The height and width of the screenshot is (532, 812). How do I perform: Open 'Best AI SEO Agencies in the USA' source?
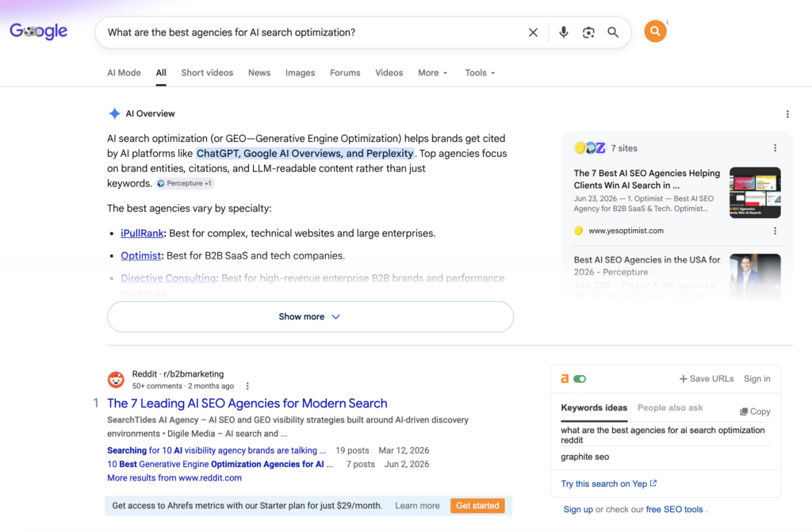point(647,266)
